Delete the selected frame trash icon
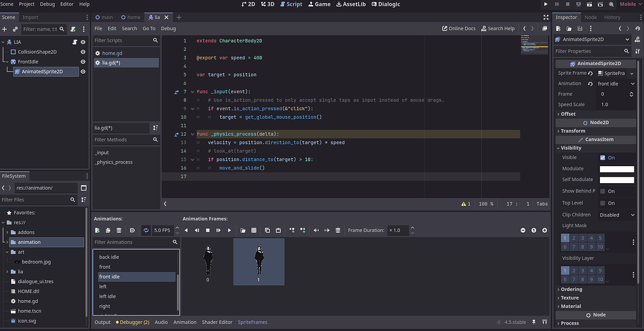The width and height of the screenshot is (644, 331). [338, 230]
